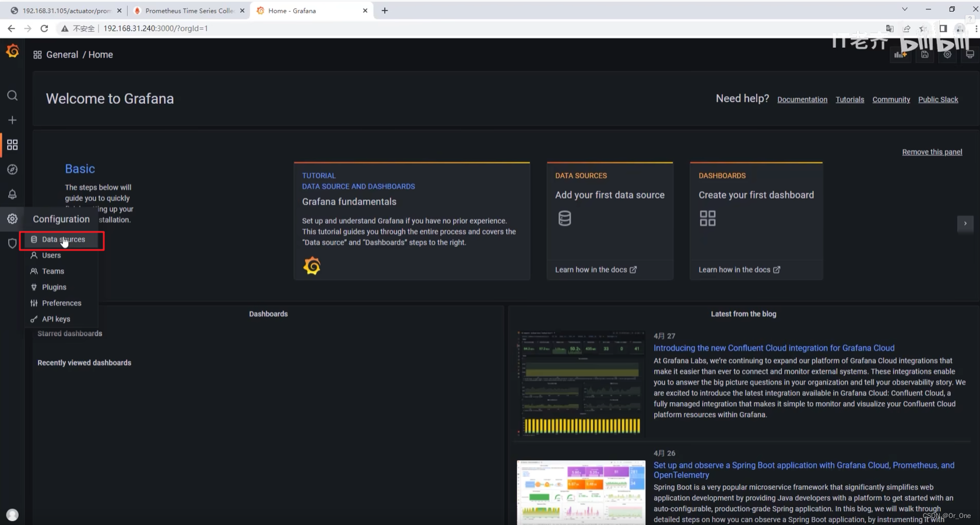Click the browser address bar URL
Viewport: 980px width, 525px height.
coord(156,29)
